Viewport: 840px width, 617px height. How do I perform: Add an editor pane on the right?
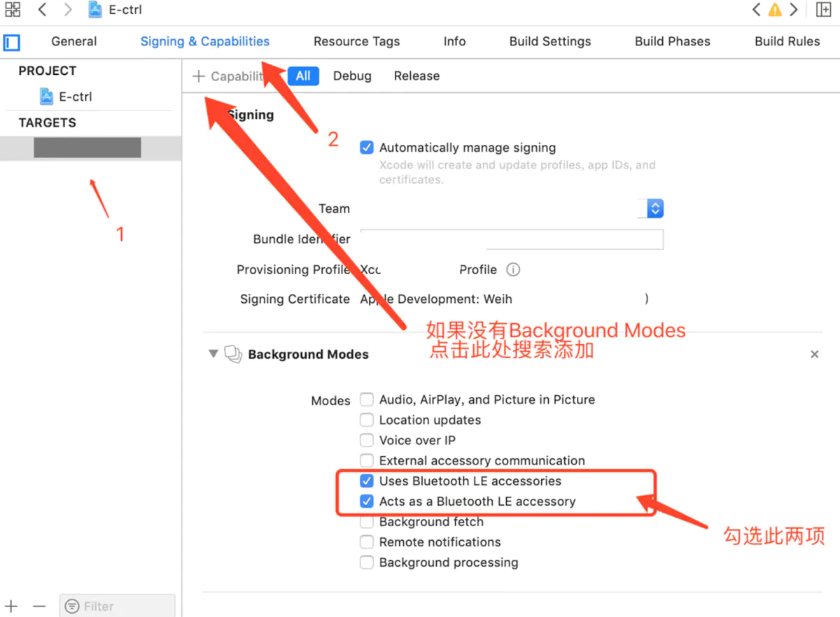coord(823,10)
